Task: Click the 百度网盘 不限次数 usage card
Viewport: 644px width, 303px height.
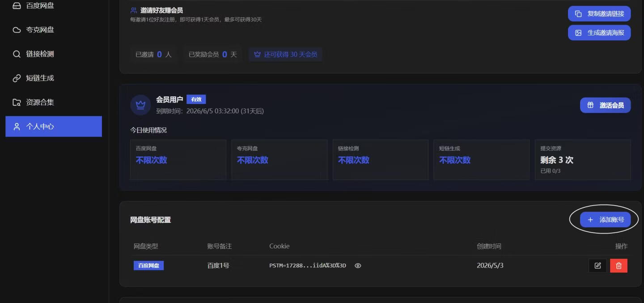Action: click(178, 160)
